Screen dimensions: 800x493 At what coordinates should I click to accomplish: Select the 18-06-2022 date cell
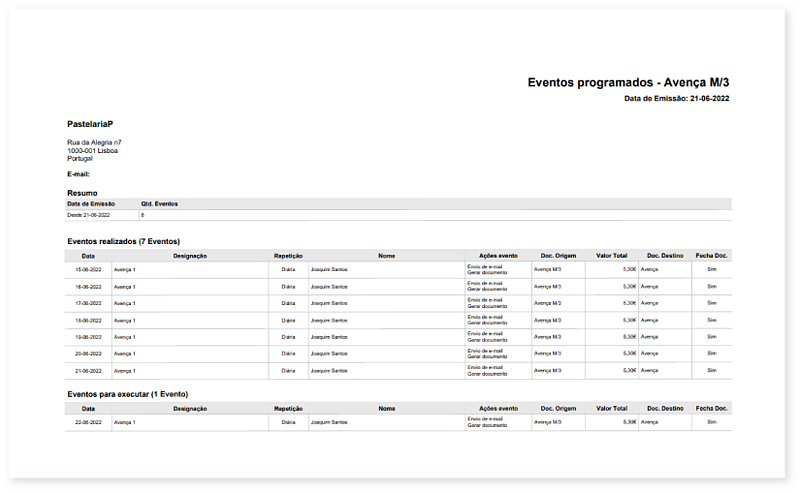coord(88,320)
